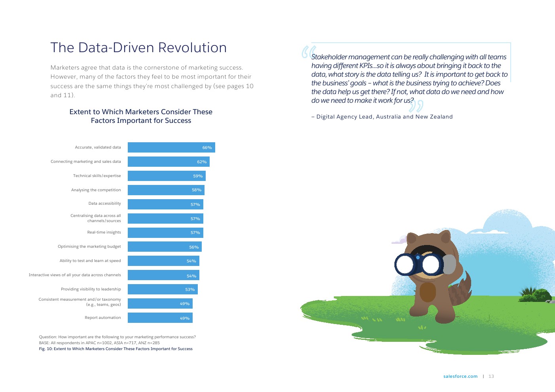Click the Fig. 10 caption text
This screenshot has width=555, height=392.
click(x=116, y=349)
